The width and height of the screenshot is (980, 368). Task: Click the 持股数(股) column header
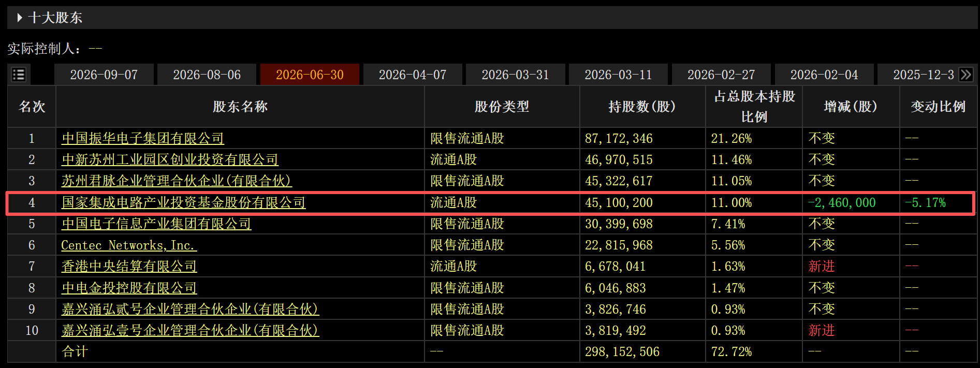point(642,107)
